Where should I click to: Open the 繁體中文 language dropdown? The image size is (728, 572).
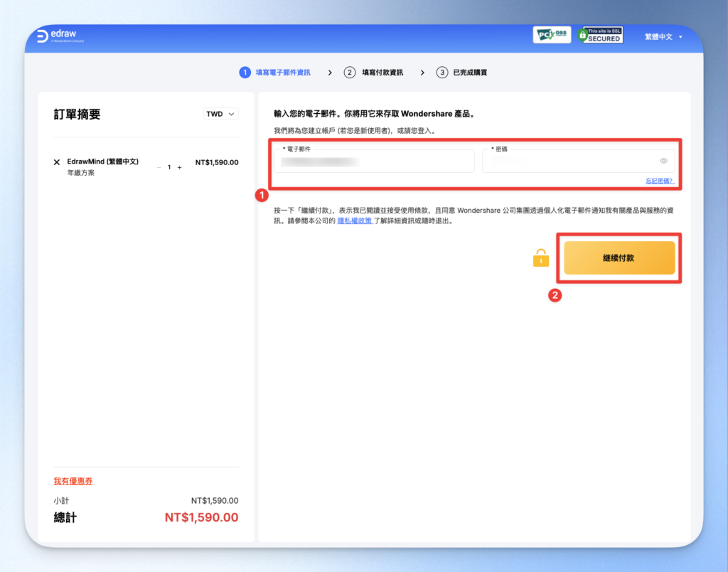[x=663, y=37]
